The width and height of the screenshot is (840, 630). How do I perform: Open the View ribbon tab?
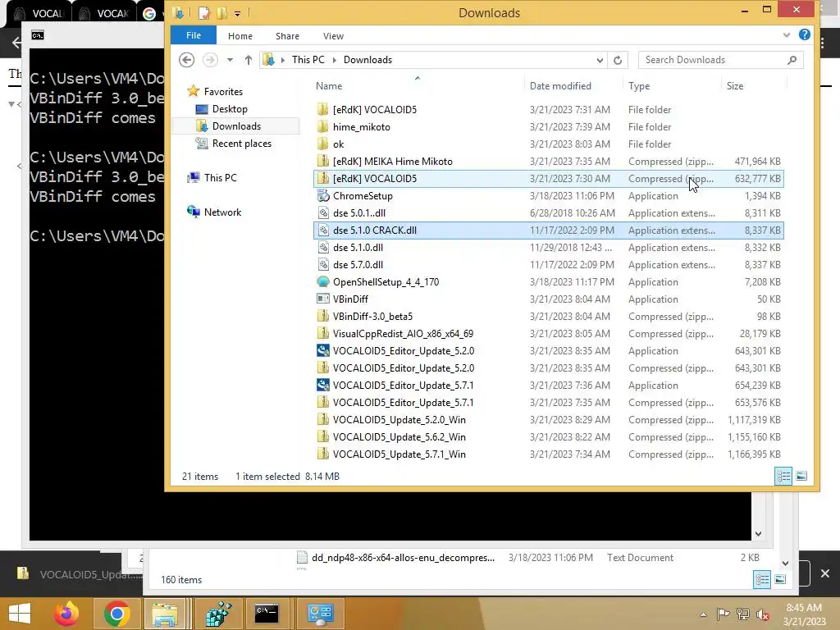click(x=333, y=36)
